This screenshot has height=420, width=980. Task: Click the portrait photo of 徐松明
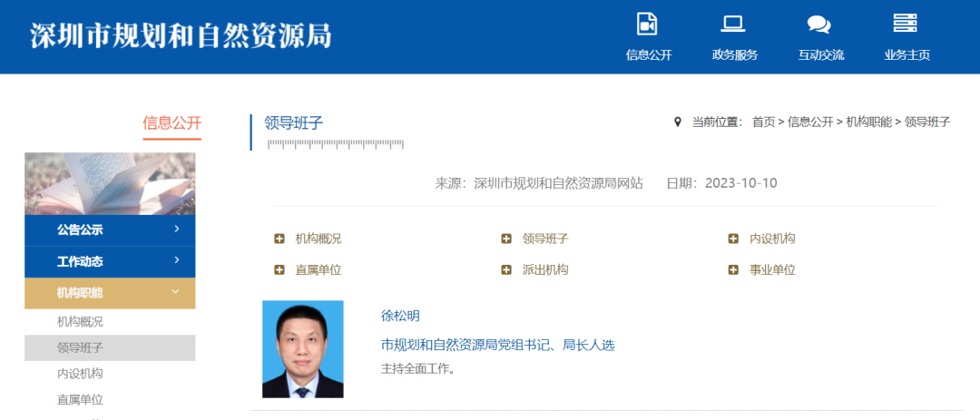(x=302, y=348)
